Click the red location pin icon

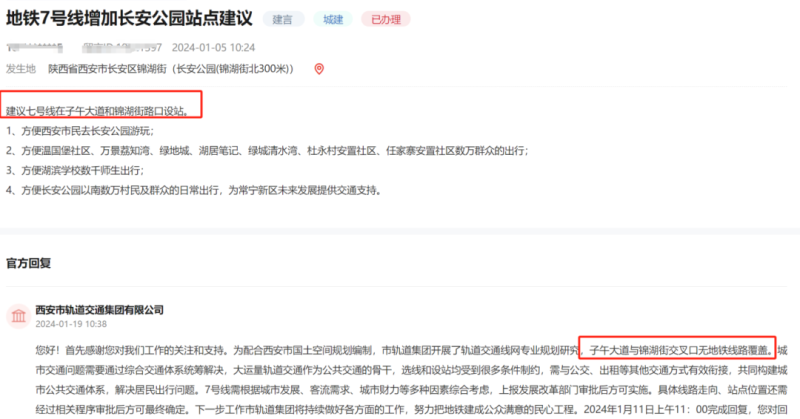coord(319,69)
